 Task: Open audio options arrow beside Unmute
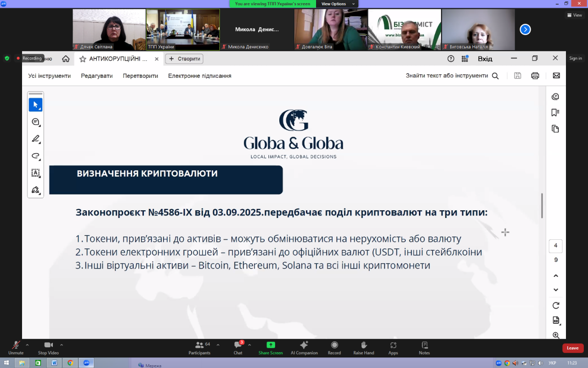[x=27, y=345]
